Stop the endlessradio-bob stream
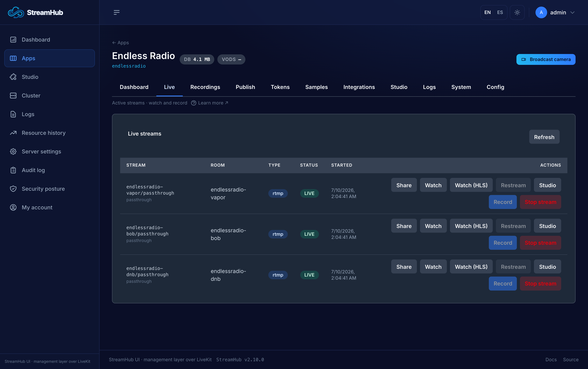The height and width of the screenshot is (369, 588). (540, 243)
